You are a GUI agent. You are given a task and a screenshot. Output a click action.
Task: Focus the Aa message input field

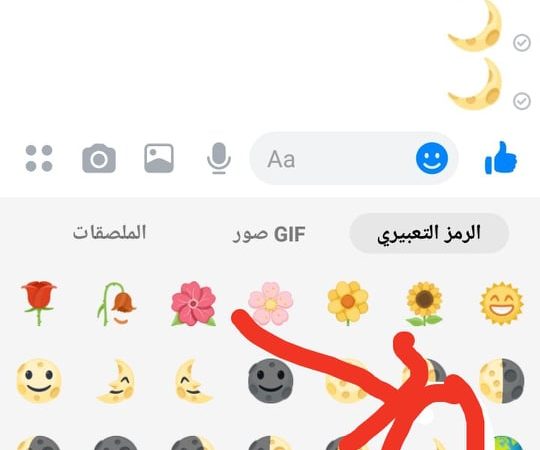(x=332, y=158)
